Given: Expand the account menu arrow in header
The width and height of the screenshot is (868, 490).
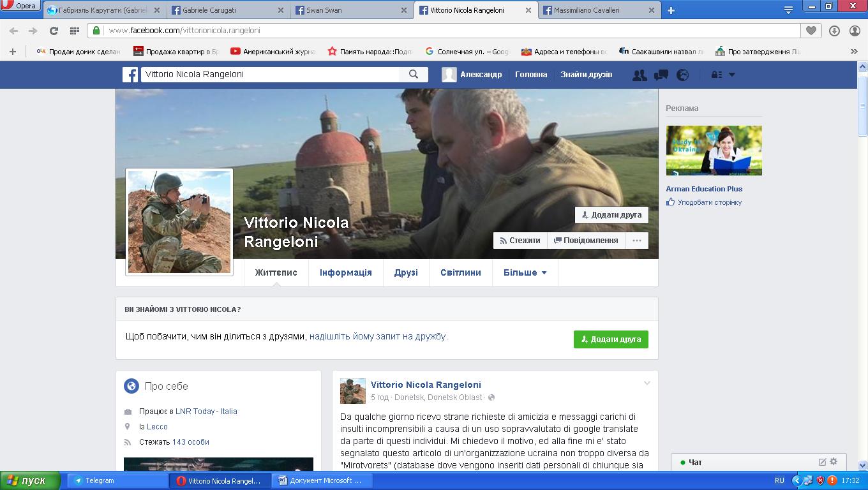Looking at the screenshot, I should click(x=732, y=75).
